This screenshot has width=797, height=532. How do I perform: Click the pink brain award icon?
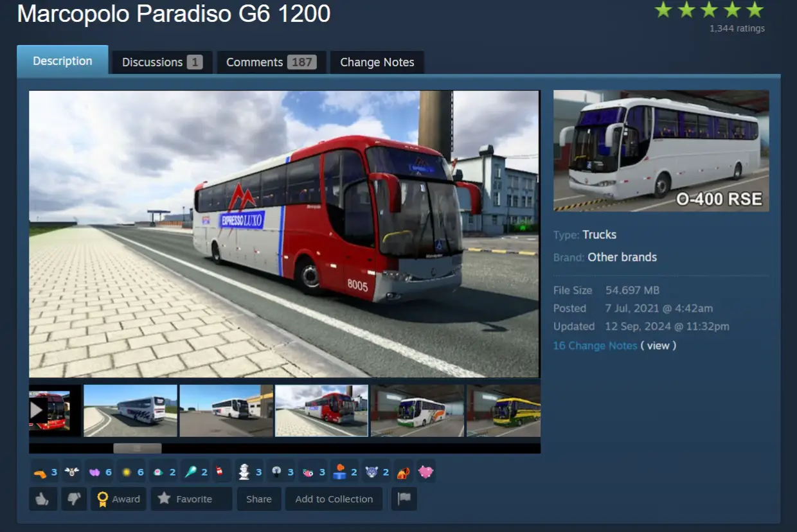[158, 472]
